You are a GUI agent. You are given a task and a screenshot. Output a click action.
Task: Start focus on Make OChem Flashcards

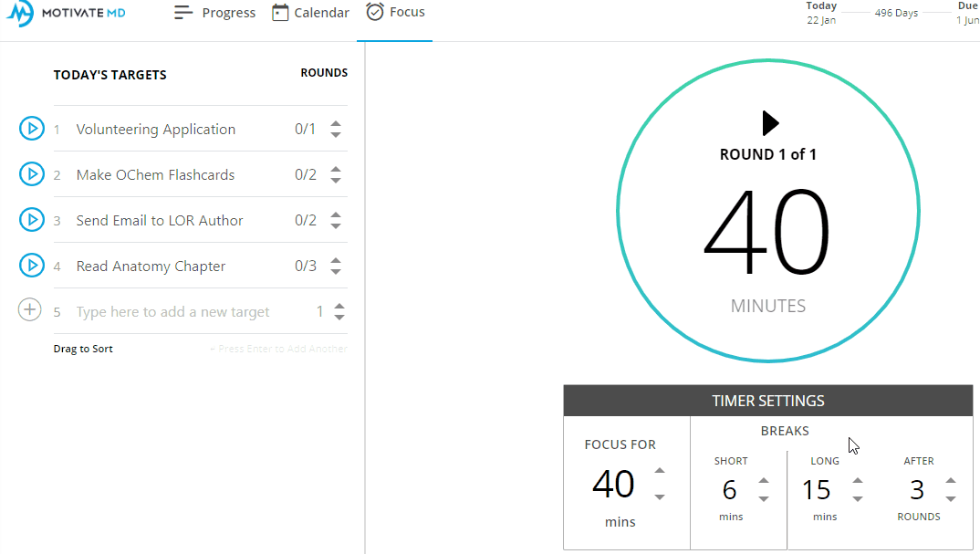click(31, 174)
